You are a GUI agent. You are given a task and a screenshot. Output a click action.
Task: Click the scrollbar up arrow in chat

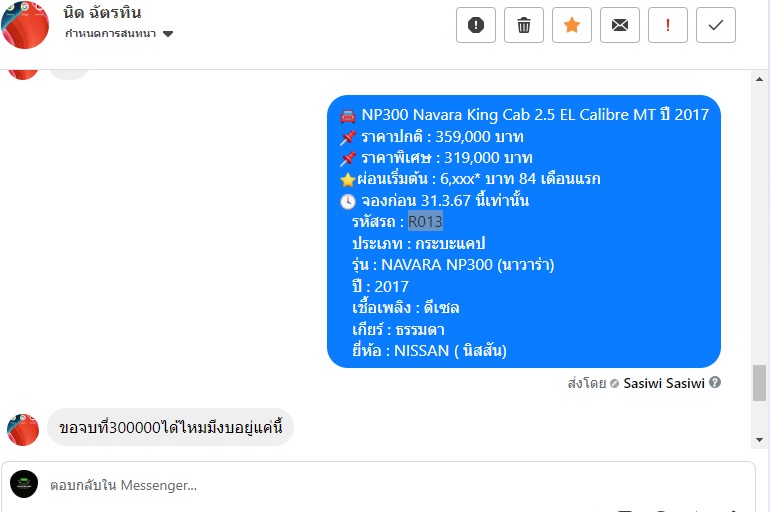[759, 79]
